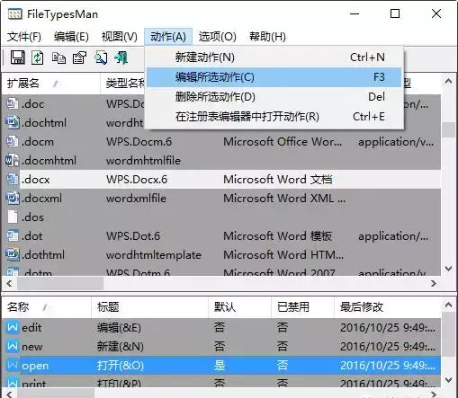Select the wordmhtmlfile type name

[x=143, y=161]
